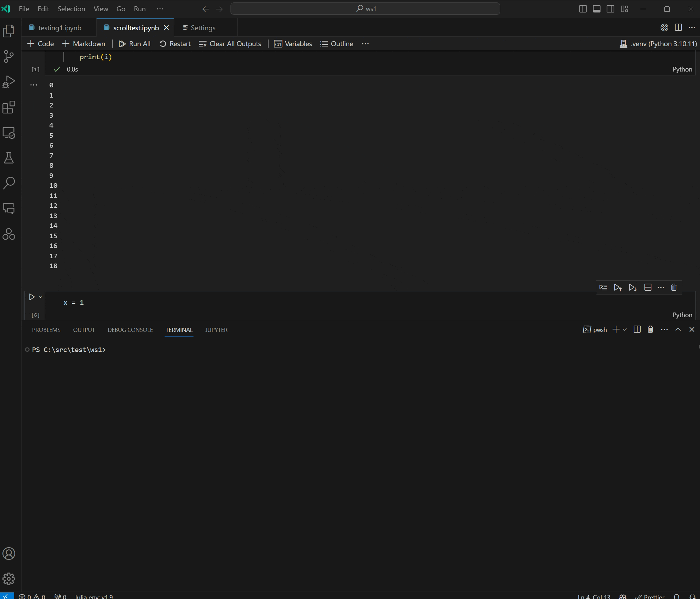This screenshot has height=599, width=700.
Task: Click Clear All Outputs button
Action: pos(230,44)
